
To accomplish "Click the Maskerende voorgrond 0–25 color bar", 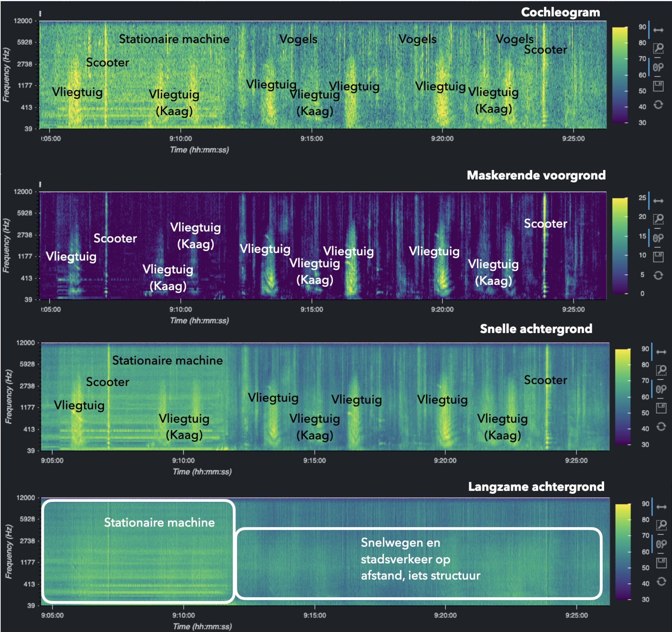I will (x=620, y=246).
